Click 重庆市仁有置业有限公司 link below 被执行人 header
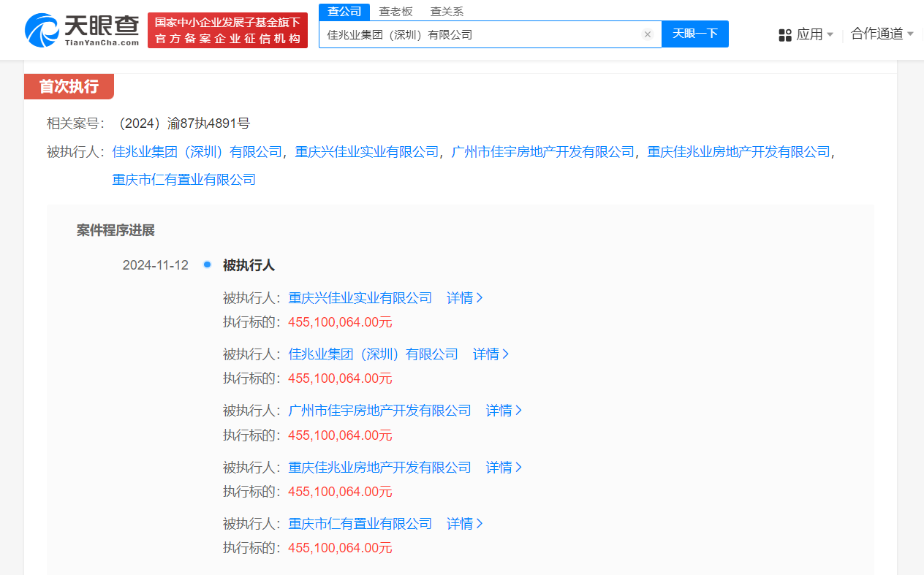Screen dimensions: 924x575 (x=183, y=179)
